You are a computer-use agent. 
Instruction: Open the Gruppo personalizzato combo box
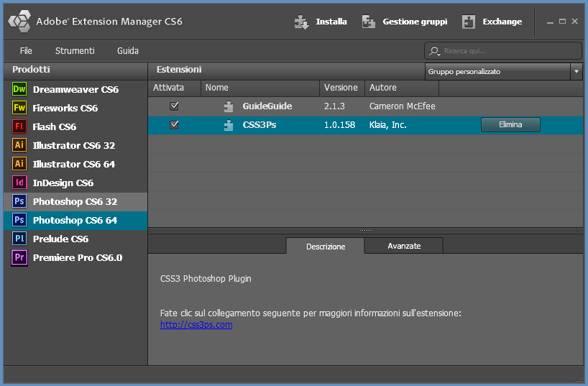click(504, 71)
